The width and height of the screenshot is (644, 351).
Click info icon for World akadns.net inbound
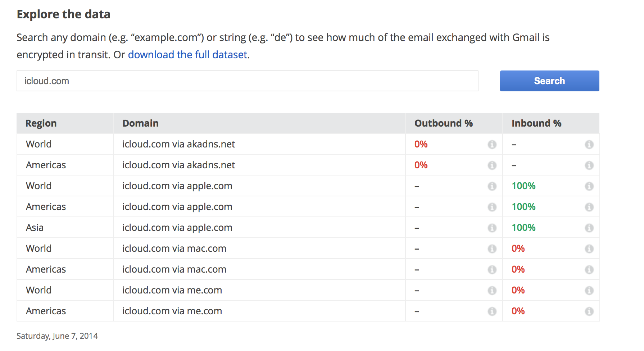589,145
